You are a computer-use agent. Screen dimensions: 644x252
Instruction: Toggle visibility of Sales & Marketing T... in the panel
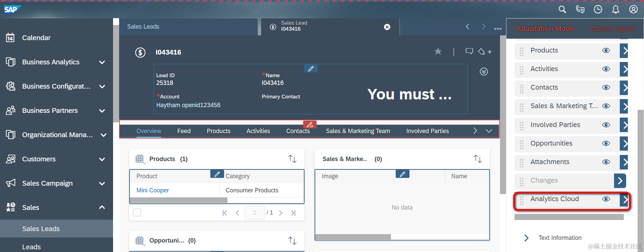click(606, 106)
